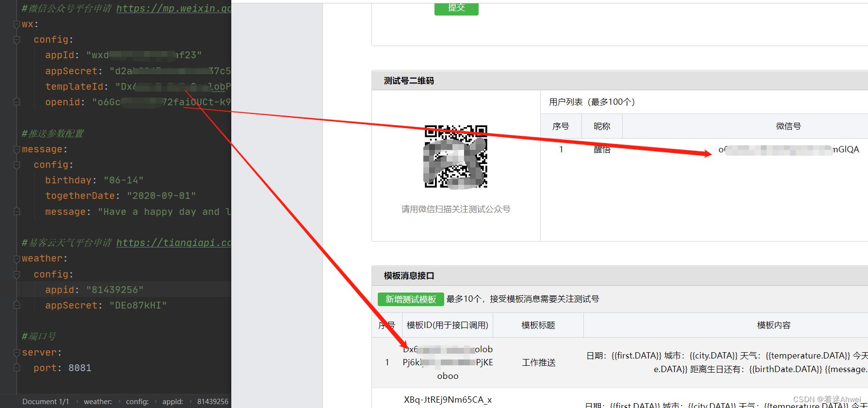This screenshot has height=408, width=868.
Task: Click the 昵称 column header
Action: point(602,126)
